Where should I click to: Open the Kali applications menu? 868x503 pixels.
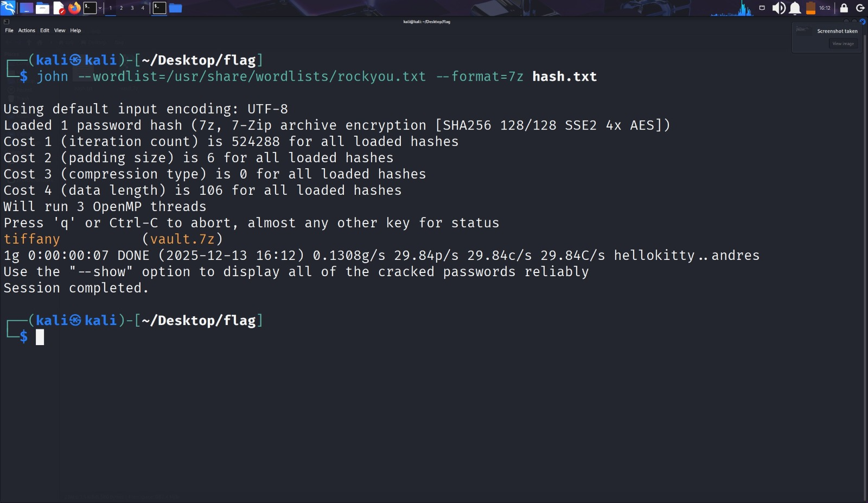pyautogui.click(x=8, y=8)
